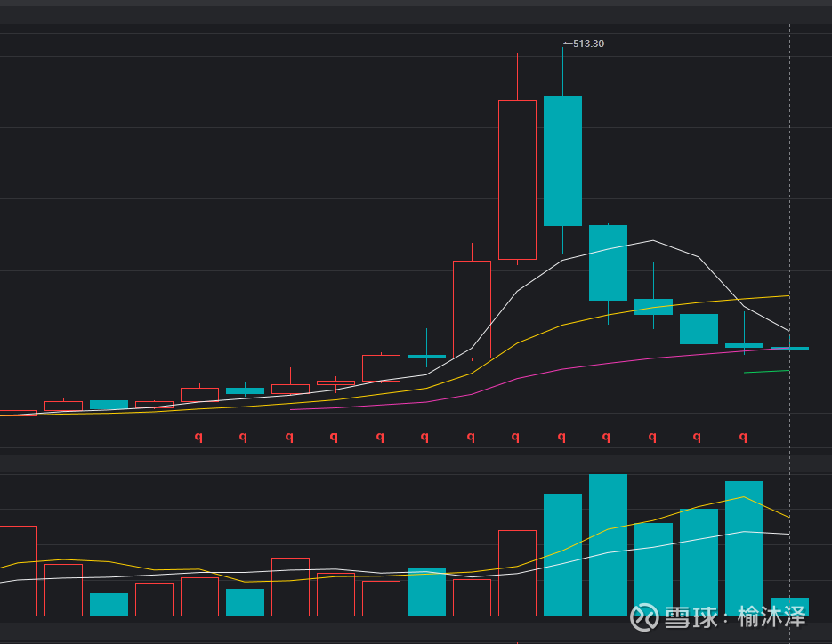Click the rightmost red q marker

coord(744,437)
